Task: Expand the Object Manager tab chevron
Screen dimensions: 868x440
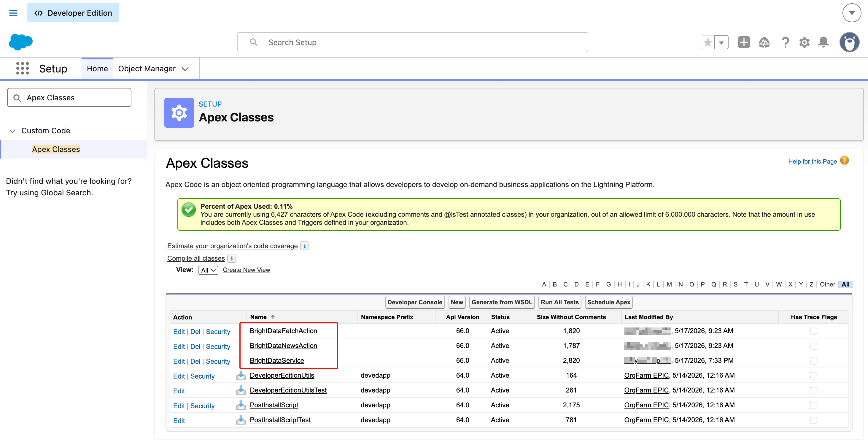Action: coord(185,69)
